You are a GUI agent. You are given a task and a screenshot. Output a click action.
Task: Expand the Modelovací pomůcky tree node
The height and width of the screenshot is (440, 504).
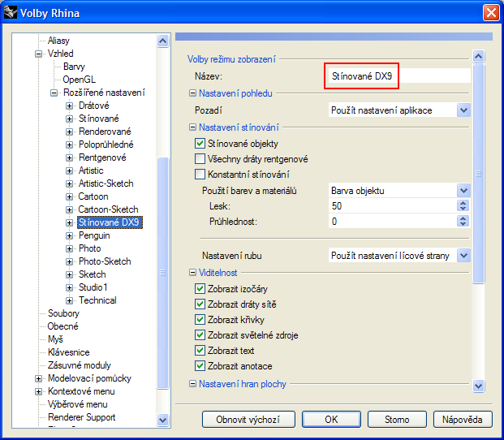(x=37, y=378)
